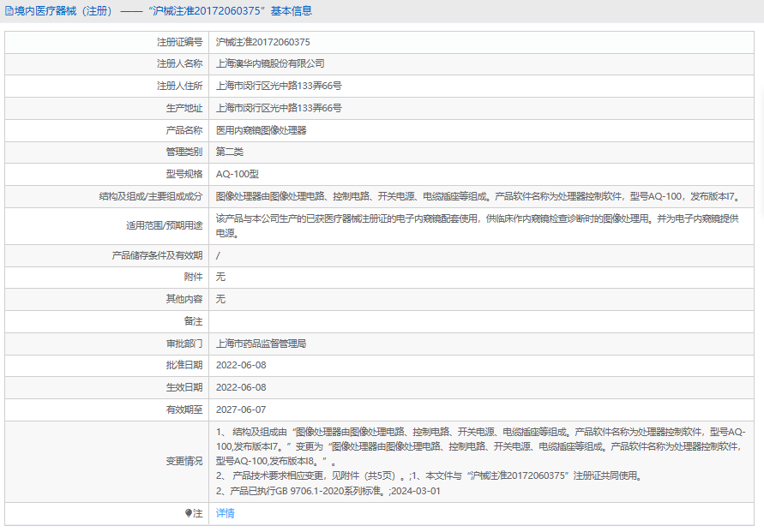Viewport: 764px width, 532px height.
Task: Click the 结构及组成/主要组成成分 label
Action: coord(151,197)
